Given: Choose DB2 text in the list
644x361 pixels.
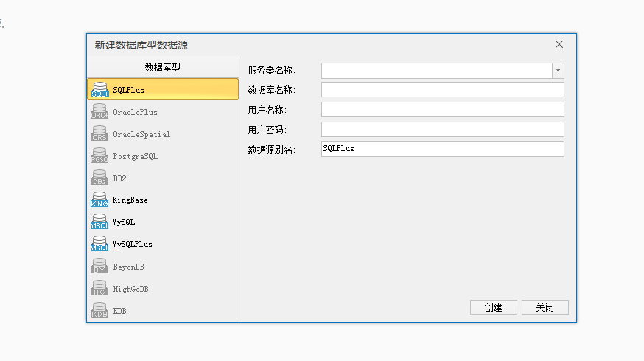Looking at the screenshot, I should (x=119, y=178).
